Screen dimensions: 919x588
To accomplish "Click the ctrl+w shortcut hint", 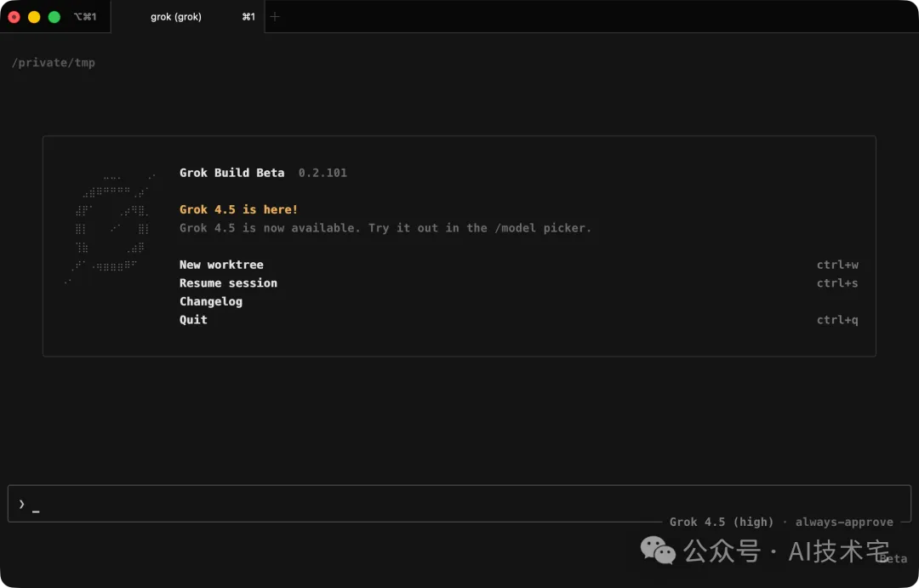I will coord(837,265).
